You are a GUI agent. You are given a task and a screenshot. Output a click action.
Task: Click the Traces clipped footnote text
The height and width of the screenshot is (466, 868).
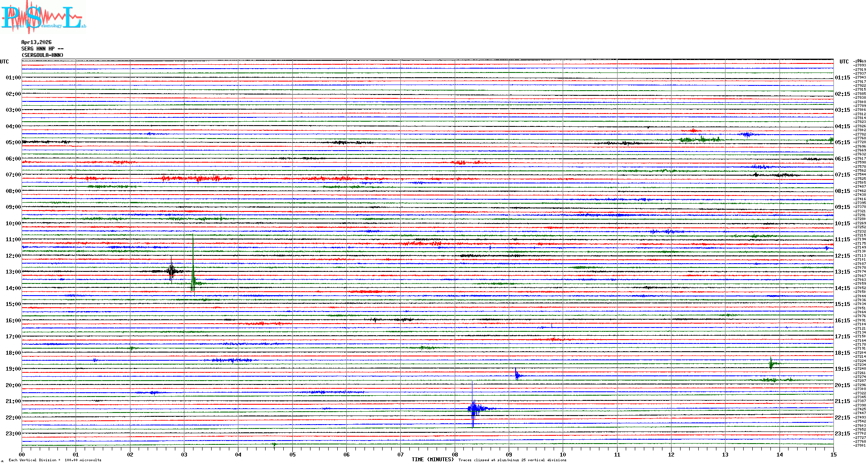coord(512,460)
